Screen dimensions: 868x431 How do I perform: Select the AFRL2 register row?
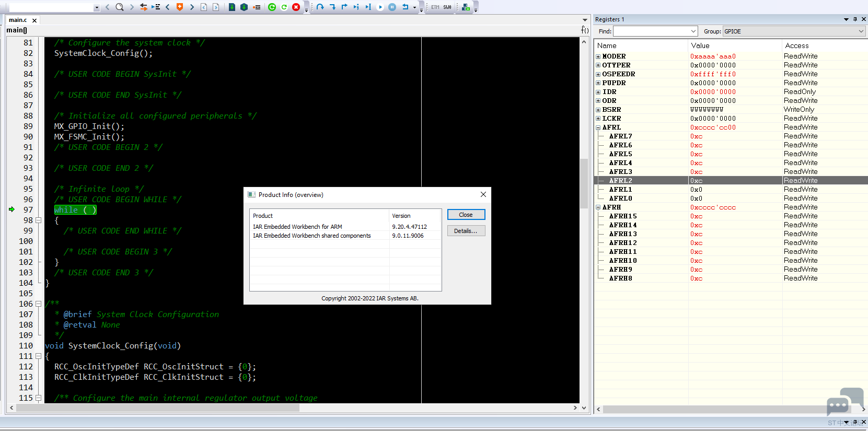731,180
